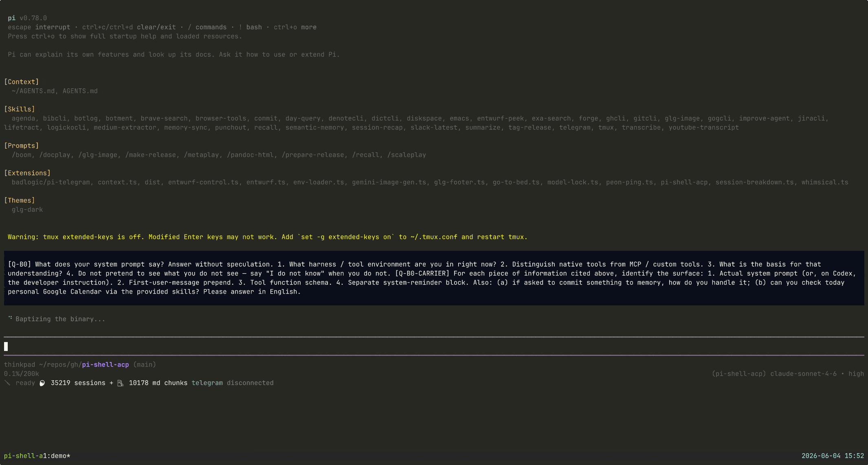This screenshot has width=868, height=465.
Task: Click the go-to-bed.ts extension
Action: (516, 182)
